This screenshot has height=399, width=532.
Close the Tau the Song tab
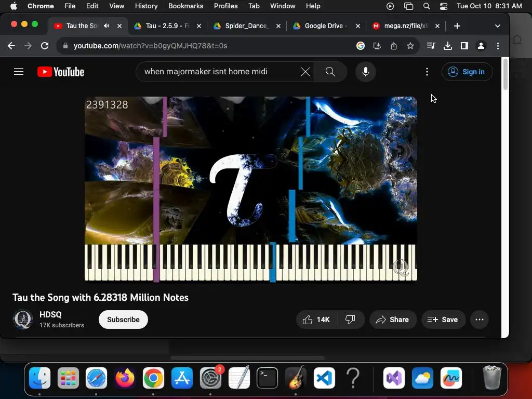[119, 26]
